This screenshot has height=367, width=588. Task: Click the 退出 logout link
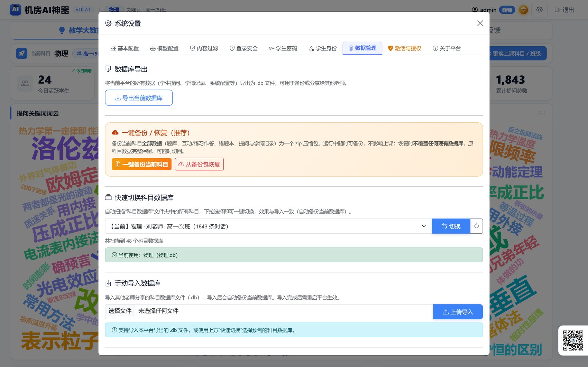pos(564,10)
